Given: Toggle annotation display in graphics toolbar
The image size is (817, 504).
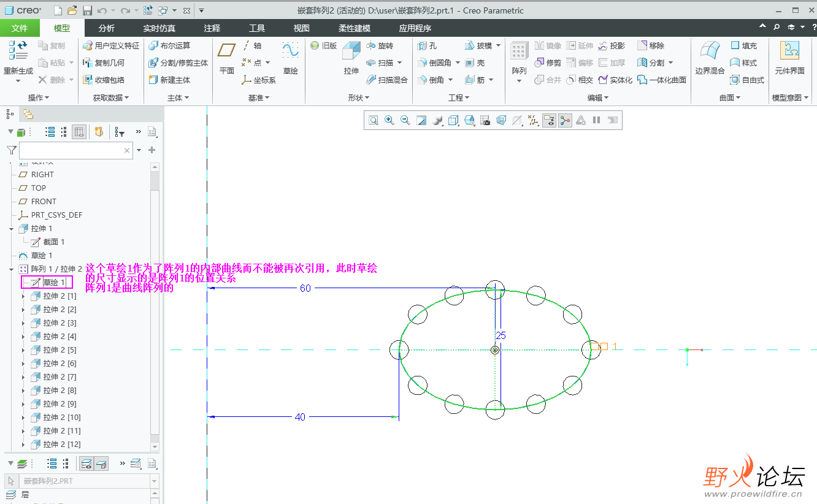Looking at the screenshot, I should point(549,120).
